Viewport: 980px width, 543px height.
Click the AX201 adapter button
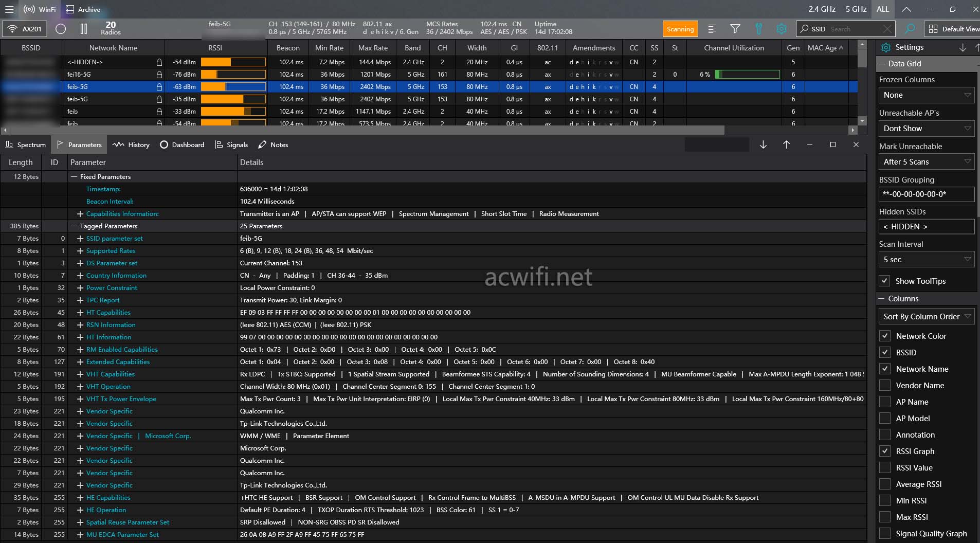click(25, 29)
